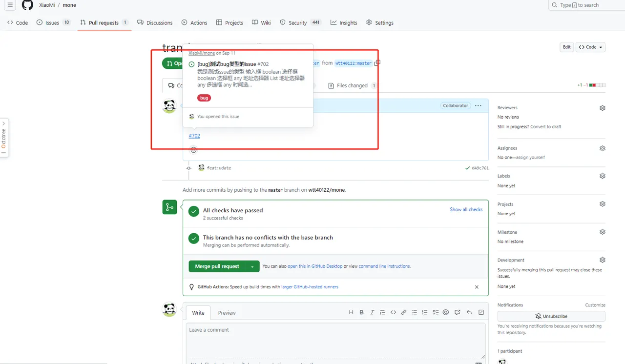Focus the Leave a comment text area
Viewport: 625px width, 364px height.
336,341
